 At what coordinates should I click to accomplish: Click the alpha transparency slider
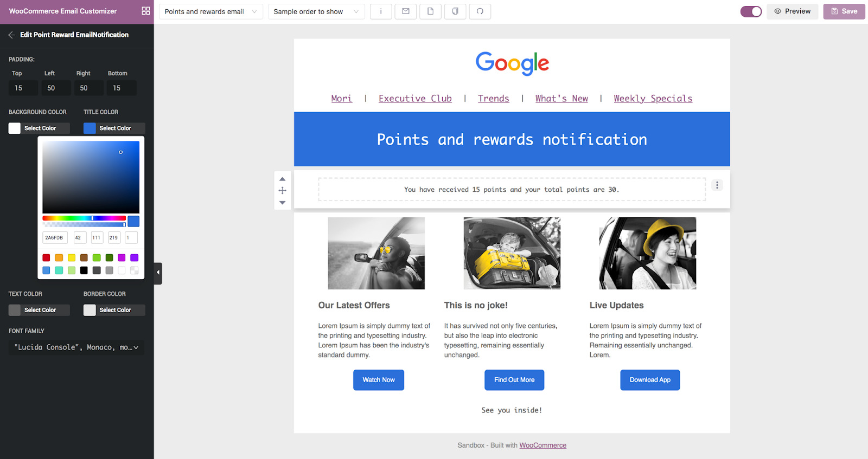click(84, 224)
